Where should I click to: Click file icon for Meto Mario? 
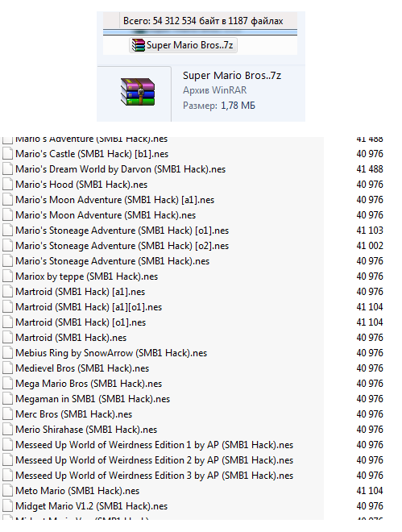click(x=7, y=491)
